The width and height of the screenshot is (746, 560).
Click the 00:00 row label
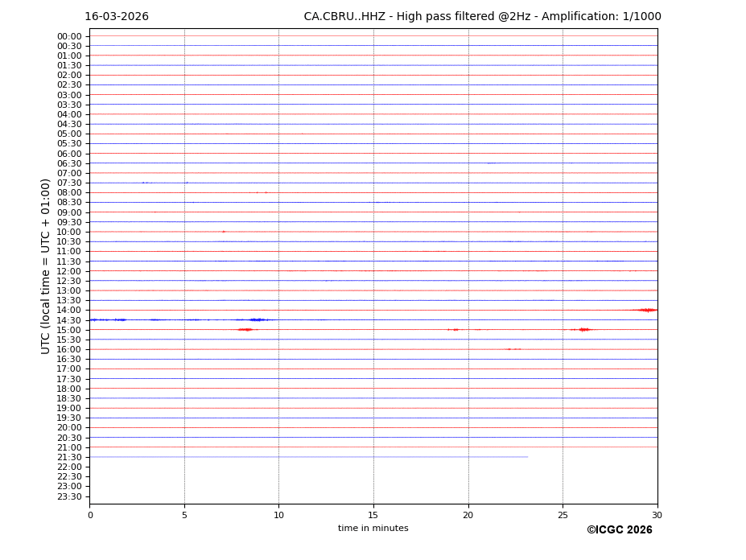click(69, 36)
